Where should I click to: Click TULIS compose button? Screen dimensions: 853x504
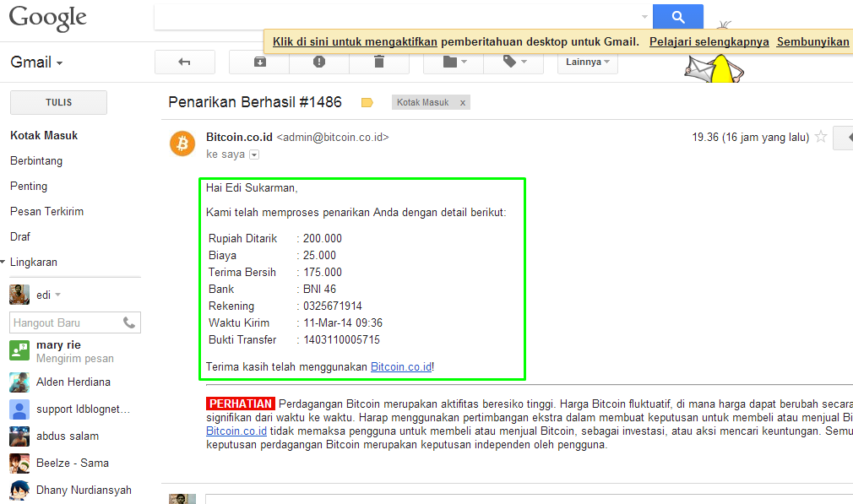59,102
